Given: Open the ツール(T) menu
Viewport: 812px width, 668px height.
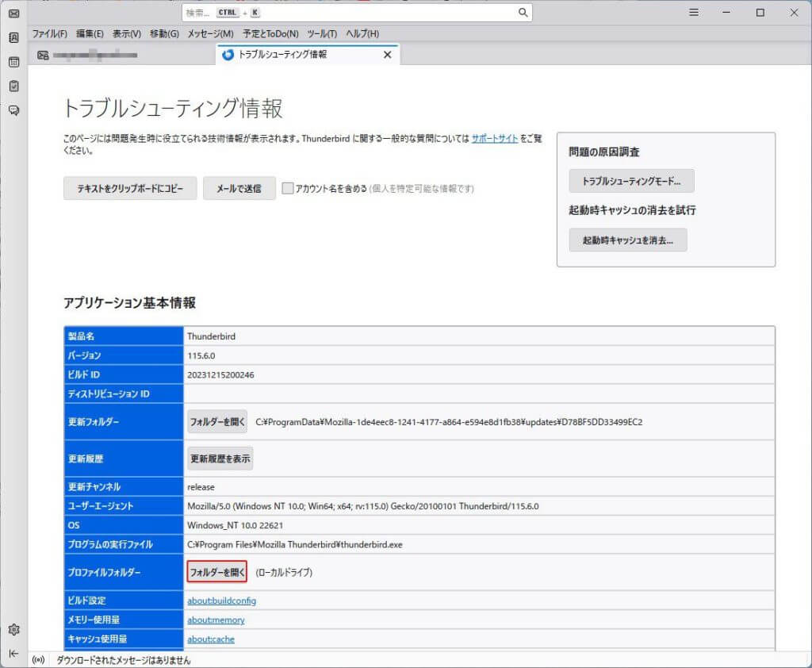Looking at the screenshot, I should click(x=322, y=33).
